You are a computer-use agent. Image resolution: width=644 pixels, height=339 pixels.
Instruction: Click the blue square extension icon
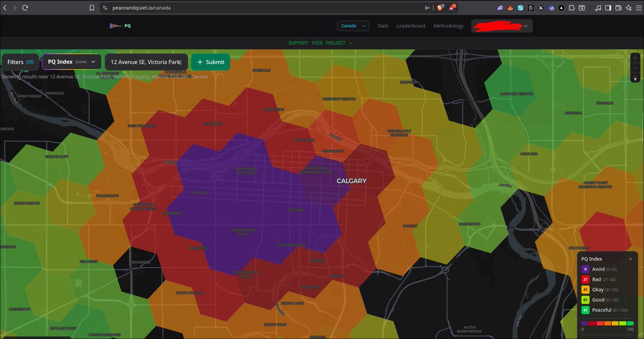point(521,8)
